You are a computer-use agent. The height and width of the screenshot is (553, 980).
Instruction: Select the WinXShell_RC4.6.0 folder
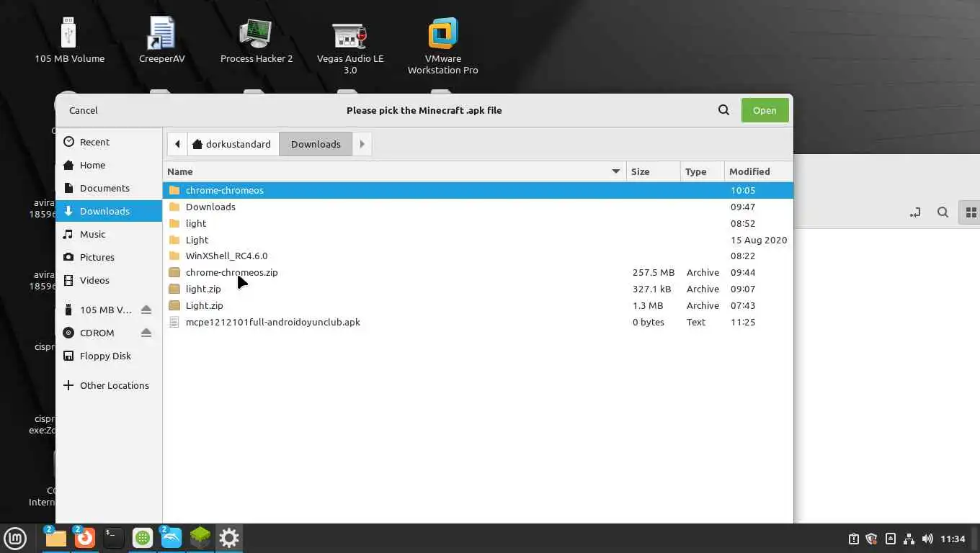[x=478, y=256]
